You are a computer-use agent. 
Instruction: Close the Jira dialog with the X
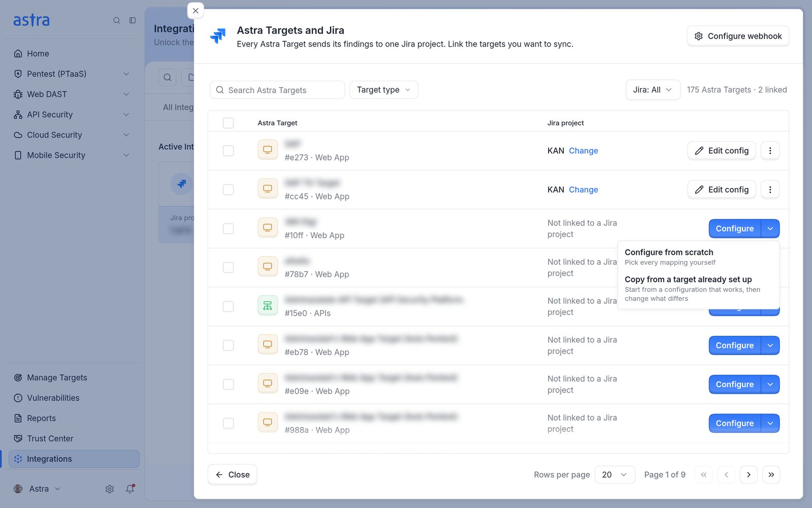pos(195,11)
